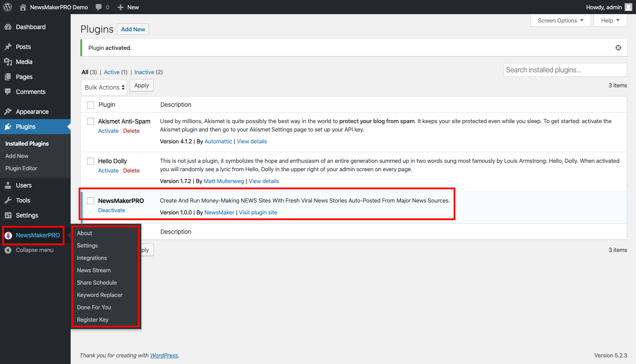Open Share Schedule submenu item
This screenshot has width=636, height=364.
tap(97, 282)
